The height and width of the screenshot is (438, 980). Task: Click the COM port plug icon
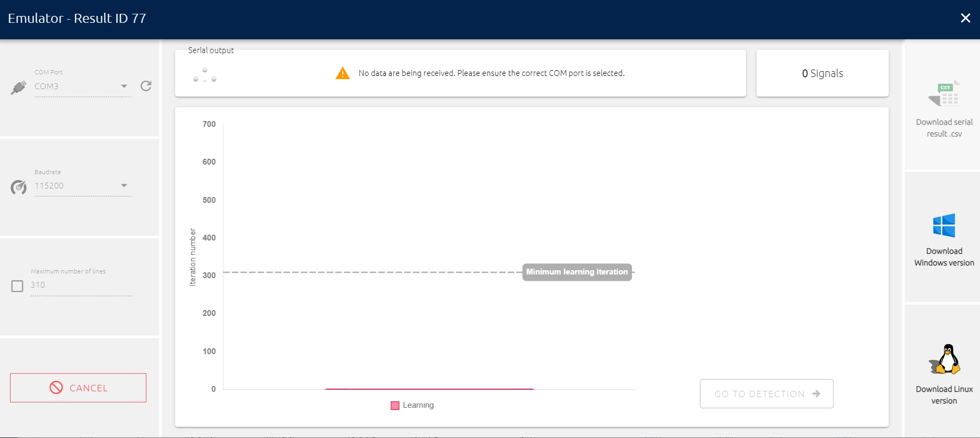tap(19, 88)
